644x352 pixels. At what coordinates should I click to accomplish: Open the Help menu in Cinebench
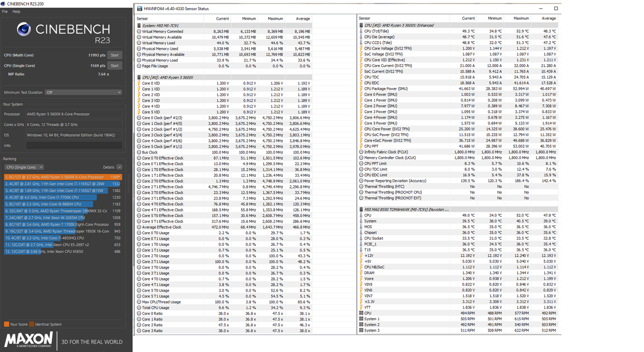16,11
